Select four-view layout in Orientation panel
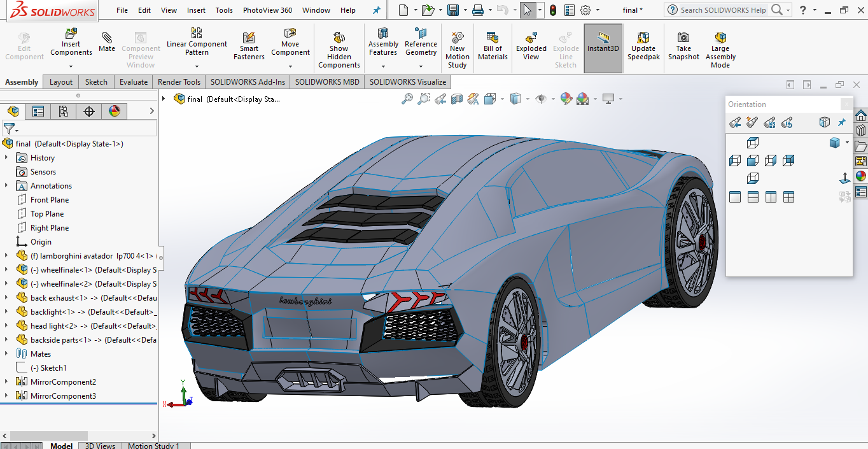 (x=788, y=197)
